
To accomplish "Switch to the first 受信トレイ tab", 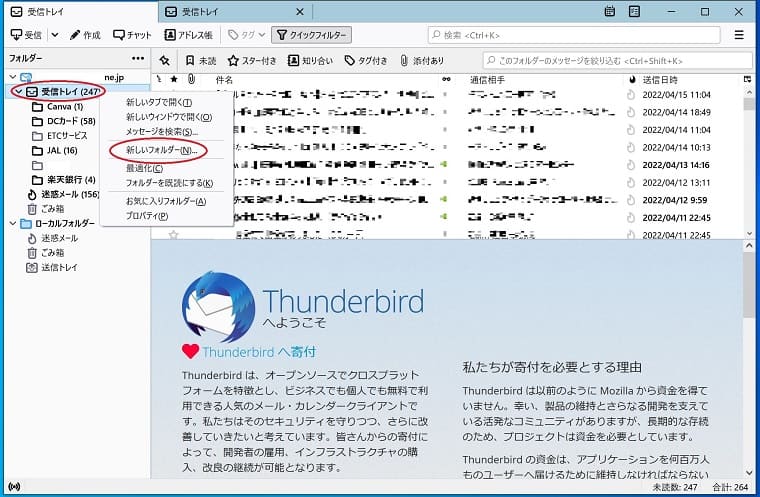I will point(80,12).
